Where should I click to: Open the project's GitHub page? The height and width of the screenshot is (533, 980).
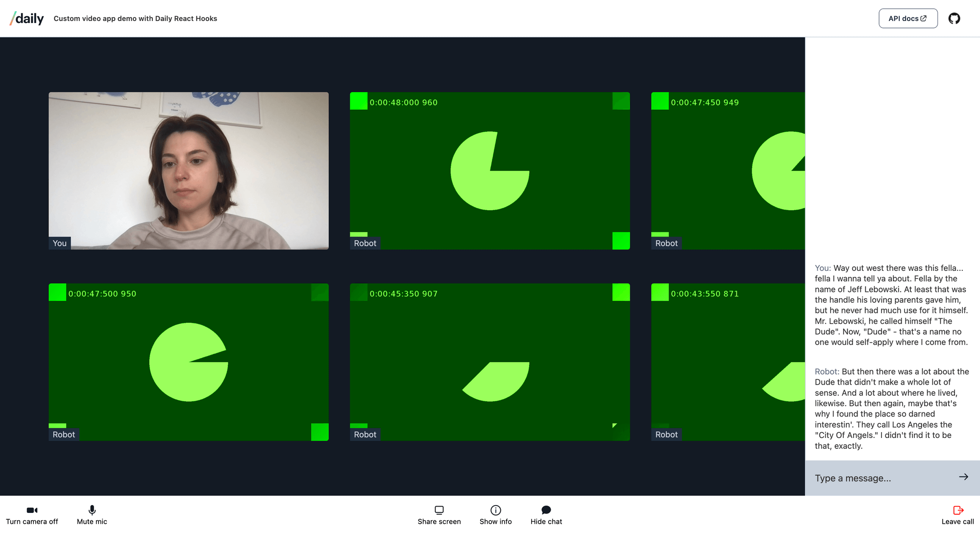(955, 18)
